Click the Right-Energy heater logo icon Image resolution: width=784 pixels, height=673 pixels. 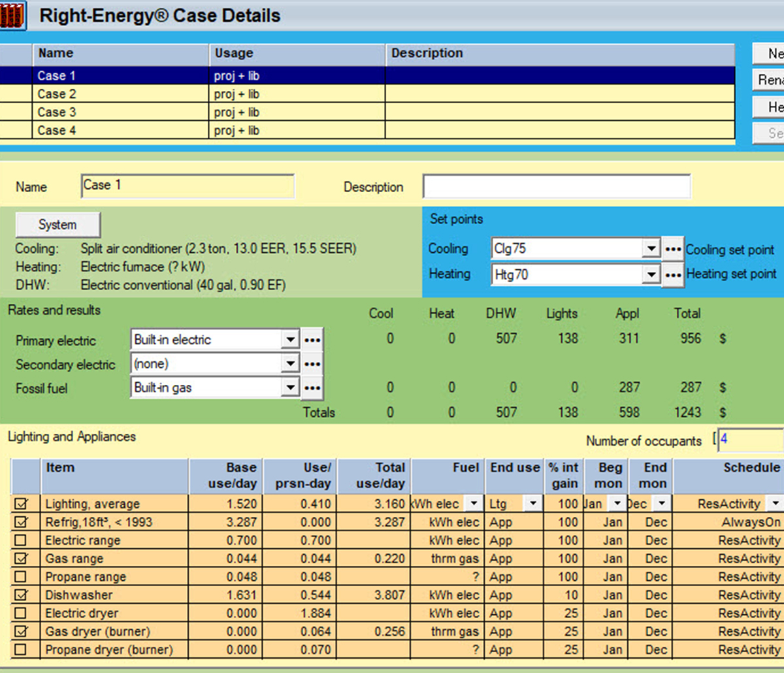pos(13,15)
